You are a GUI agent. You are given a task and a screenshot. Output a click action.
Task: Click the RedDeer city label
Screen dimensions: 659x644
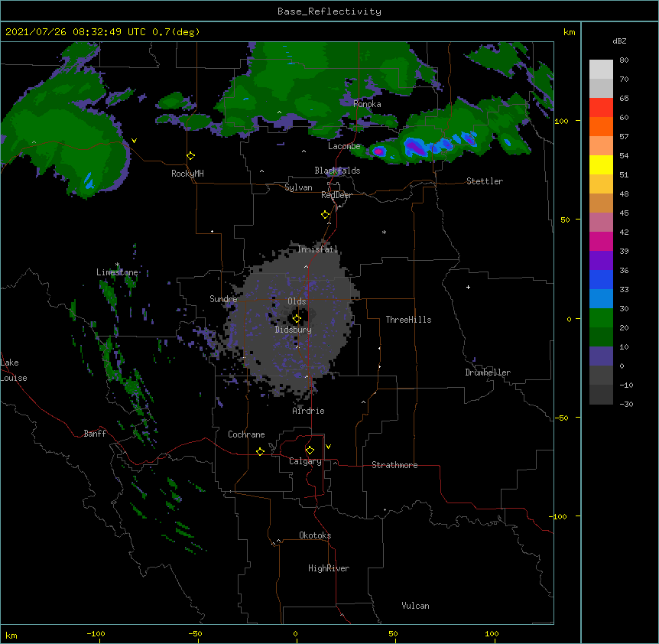[x=336, y=195]
